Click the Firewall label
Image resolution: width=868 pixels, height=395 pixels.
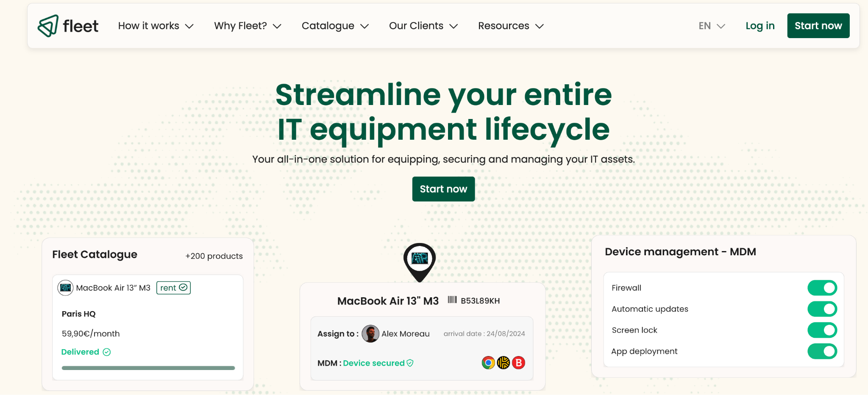626,288
